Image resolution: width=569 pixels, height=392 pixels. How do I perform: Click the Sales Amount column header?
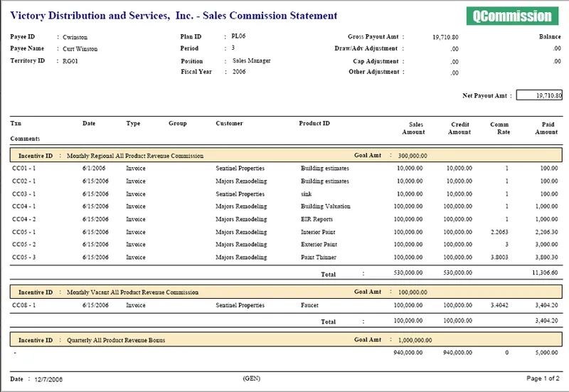413,128
